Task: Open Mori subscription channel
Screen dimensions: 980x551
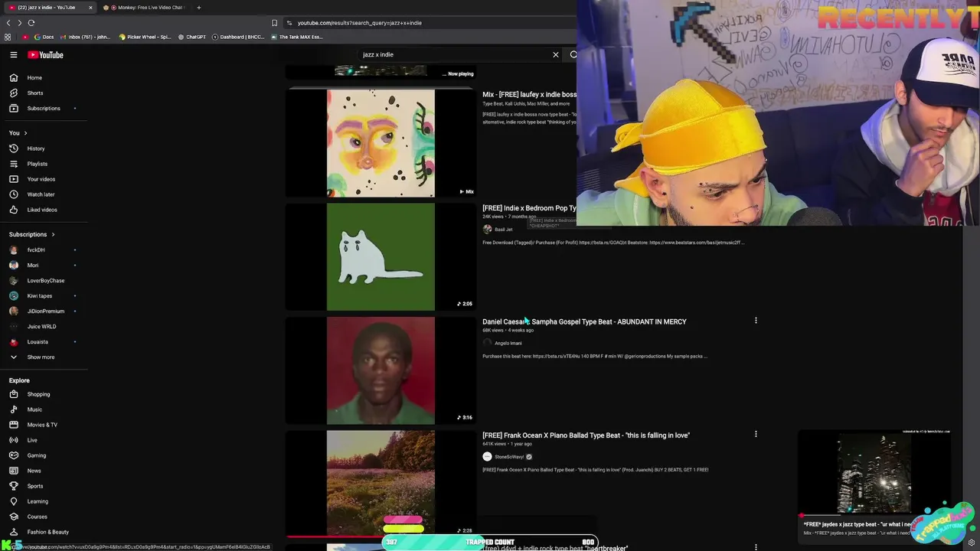Action: 32,266
